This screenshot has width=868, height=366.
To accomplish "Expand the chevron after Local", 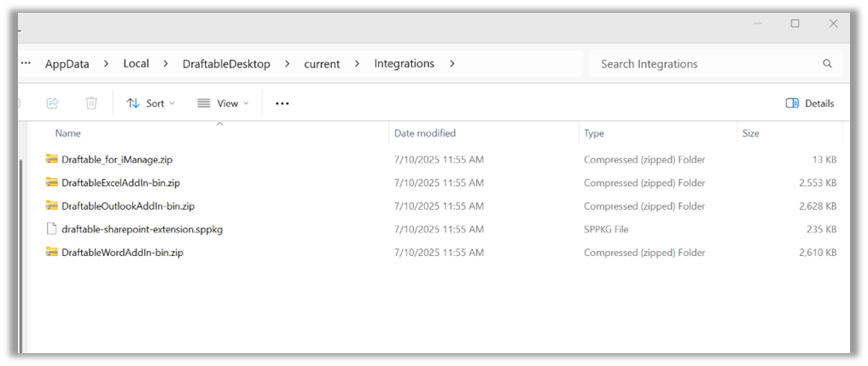I will 166,64.
